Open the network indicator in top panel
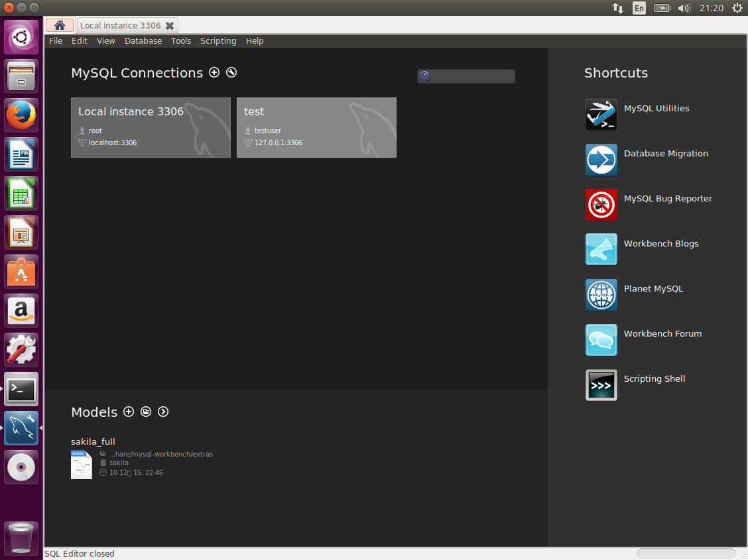This screenshot has width=748, height=560. (618, 8)
